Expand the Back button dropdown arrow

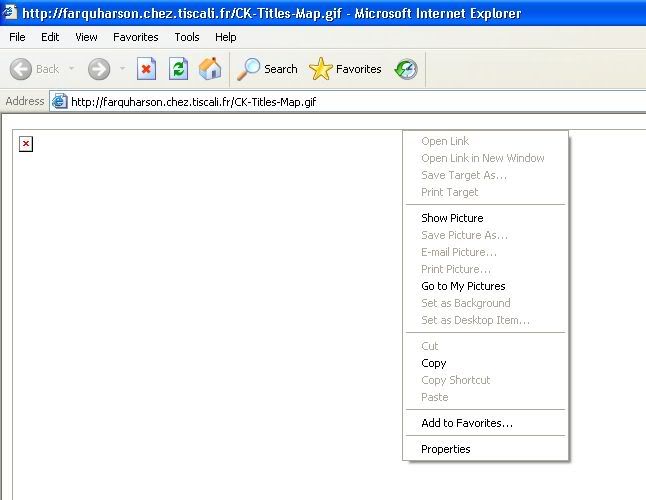(x=72, y=68)
